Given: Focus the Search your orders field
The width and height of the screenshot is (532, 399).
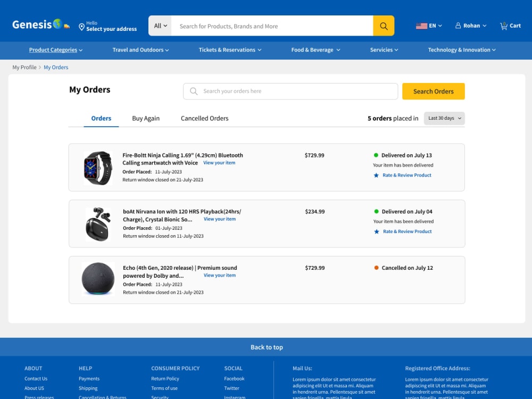Looking at the screenshot, I should click(x=290, y=92).
